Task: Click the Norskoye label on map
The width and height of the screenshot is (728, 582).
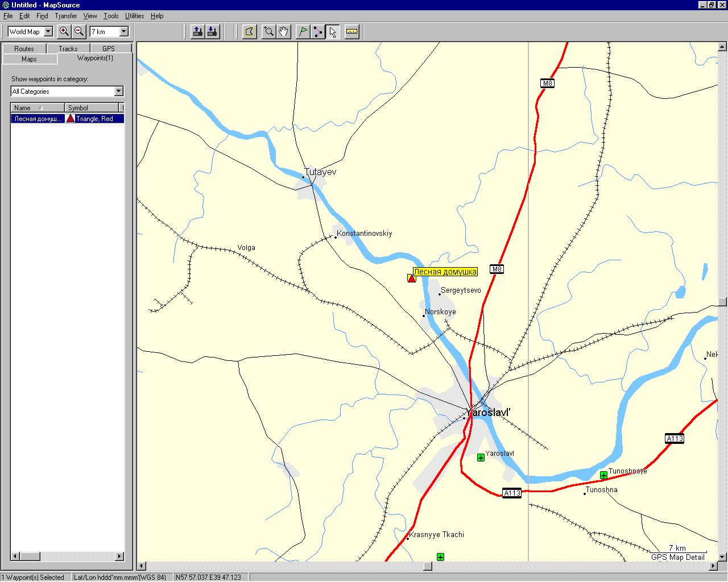Action: (x=441, y=312)
